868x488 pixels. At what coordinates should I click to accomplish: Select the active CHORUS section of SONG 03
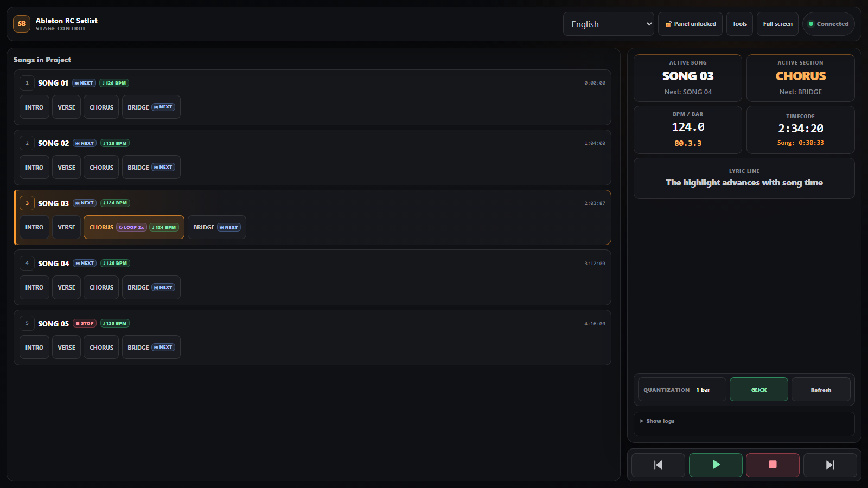click(134, 227)
